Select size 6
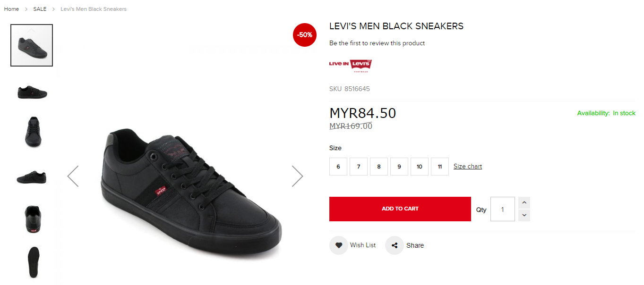 (338, 167)
